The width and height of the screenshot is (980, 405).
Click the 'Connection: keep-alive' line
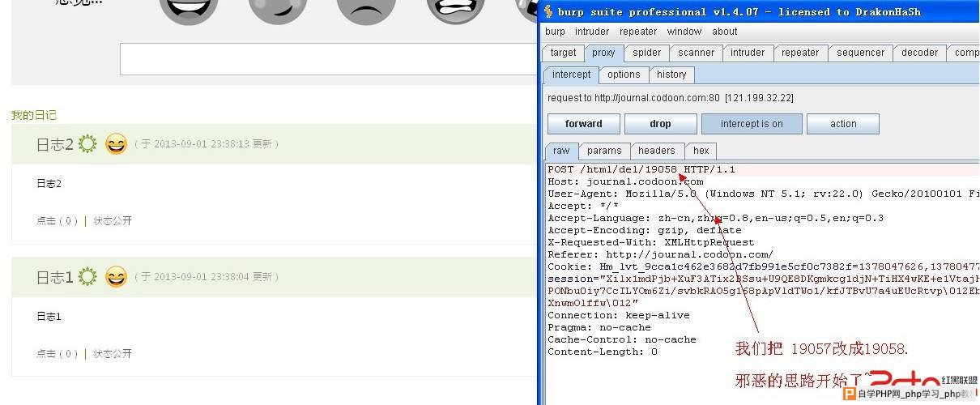pos(619,315)
